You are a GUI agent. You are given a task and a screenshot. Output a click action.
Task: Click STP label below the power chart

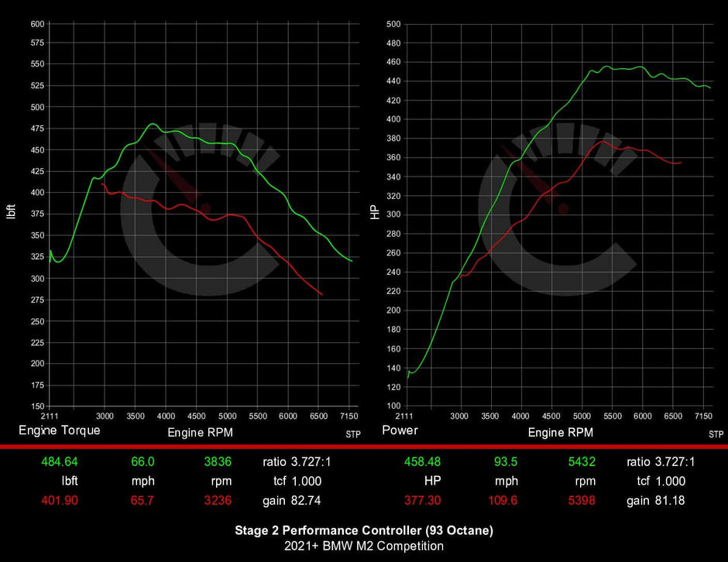[716, 434]
